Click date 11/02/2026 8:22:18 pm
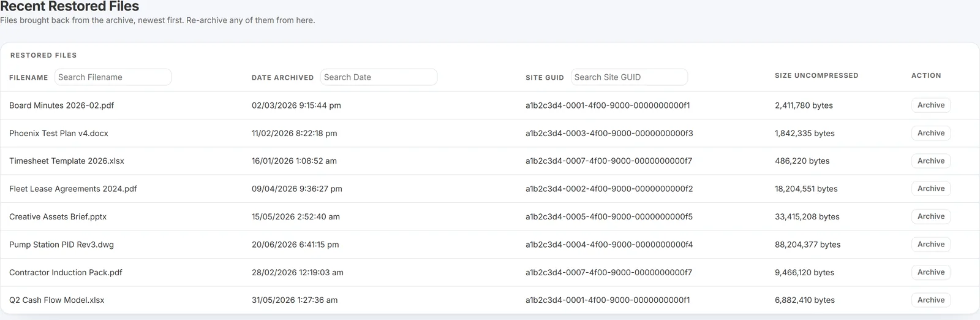980x320 pixels. click(x=295, y=133)
